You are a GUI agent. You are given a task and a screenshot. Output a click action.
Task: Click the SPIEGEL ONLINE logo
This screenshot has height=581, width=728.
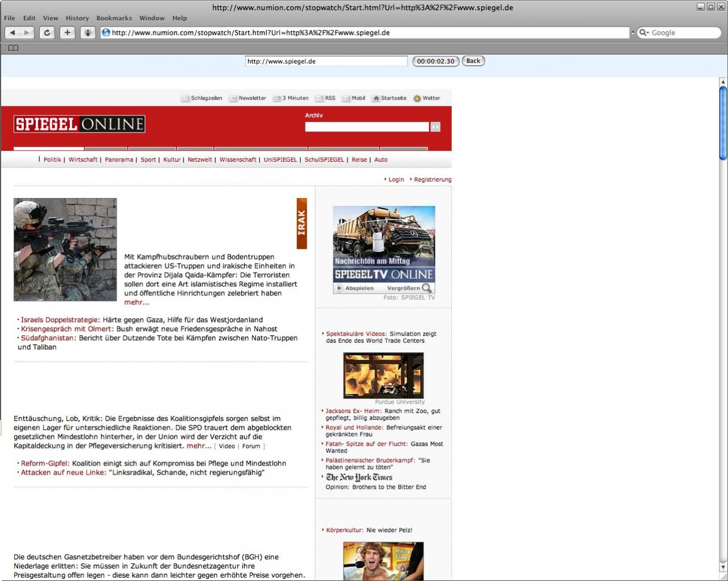80,124
